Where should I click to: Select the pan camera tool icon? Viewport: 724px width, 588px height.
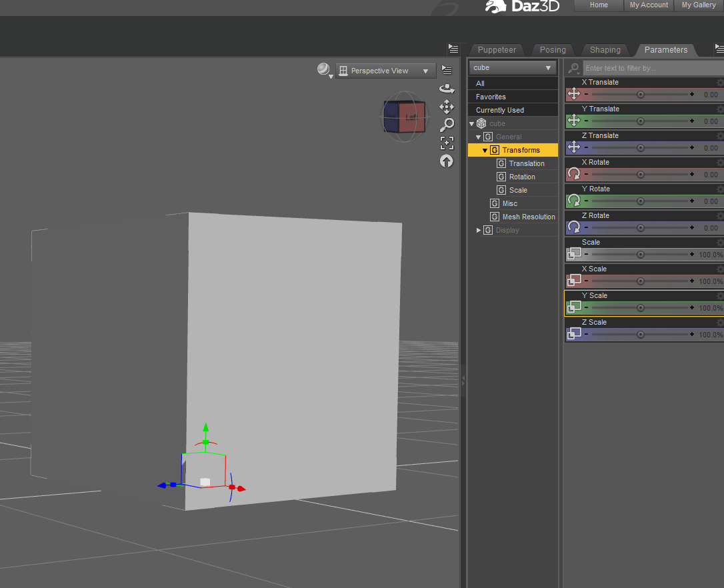[x=447, y=107]
